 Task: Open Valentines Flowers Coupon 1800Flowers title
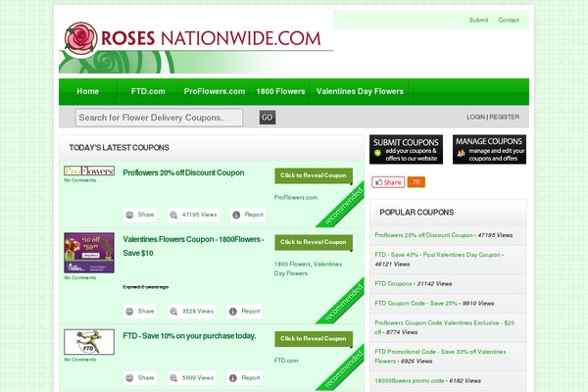193,246
